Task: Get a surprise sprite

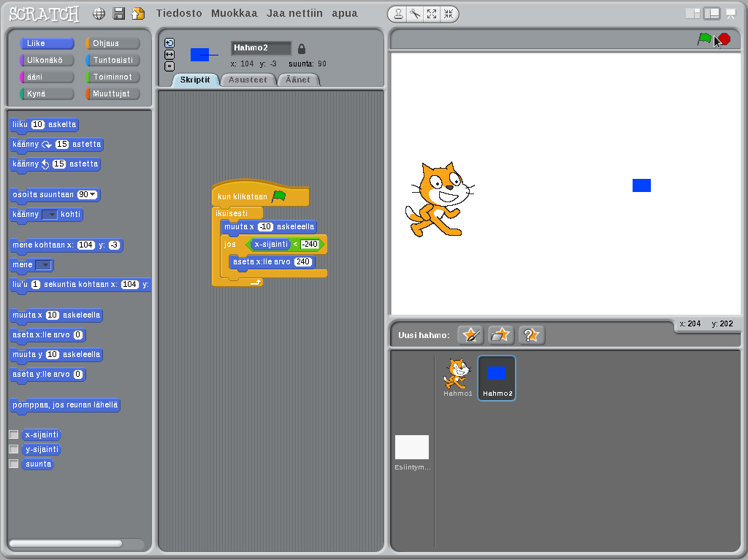Action: 532,335
